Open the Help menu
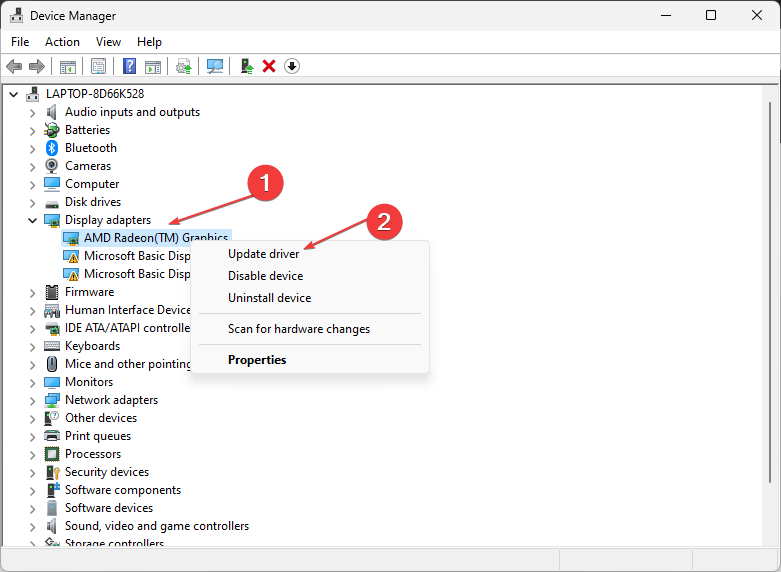 [x=149, y=42]
